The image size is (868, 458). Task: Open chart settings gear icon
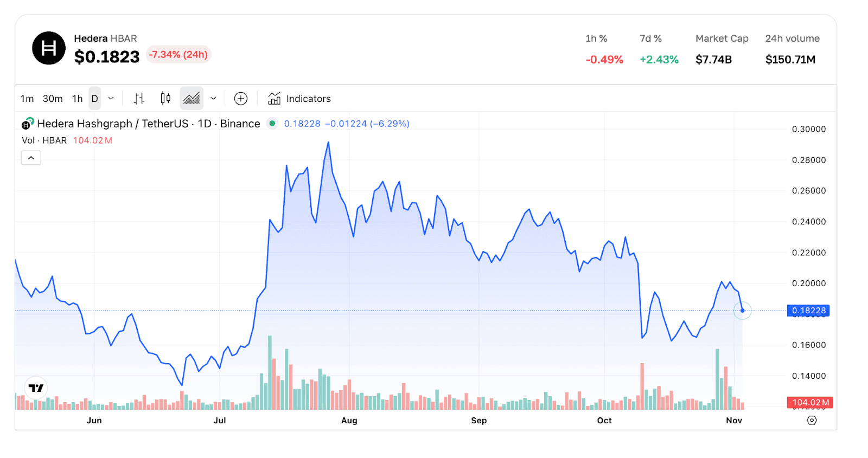tap(812, 420)
